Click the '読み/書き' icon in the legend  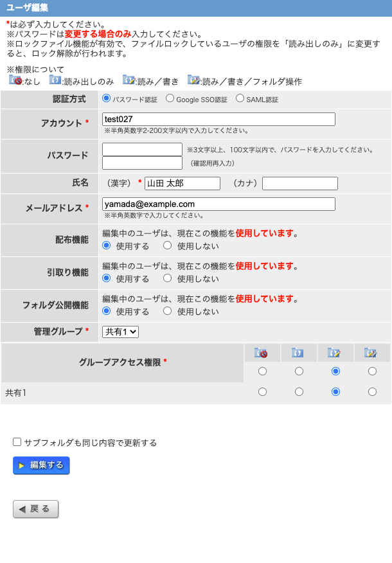[x=129, y=80]
